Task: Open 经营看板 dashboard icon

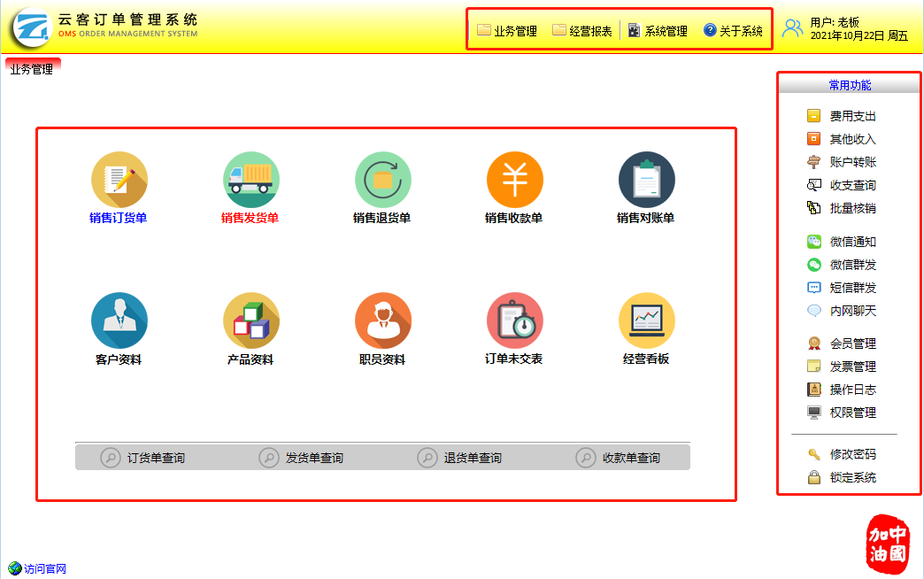Action: [646, 320]
